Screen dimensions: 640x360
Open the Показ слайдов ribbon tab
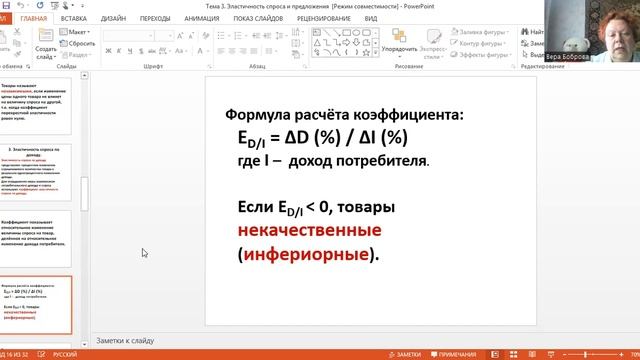click(x=258, y=19)
